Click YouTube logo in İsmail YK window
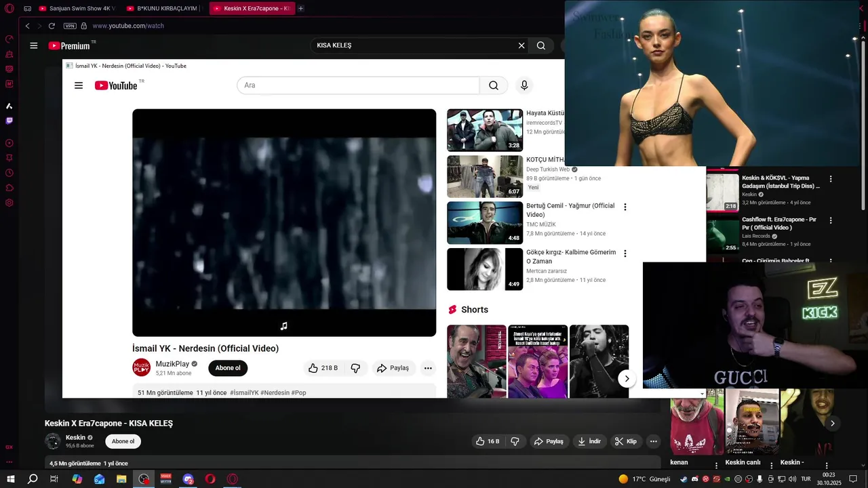 click(116, 85)
